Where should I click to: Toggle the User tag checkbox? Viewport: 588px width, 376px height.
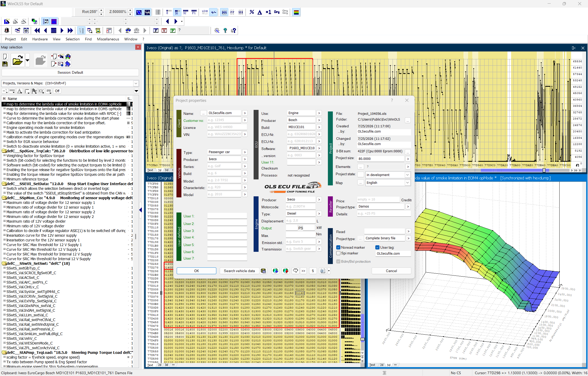377,247
